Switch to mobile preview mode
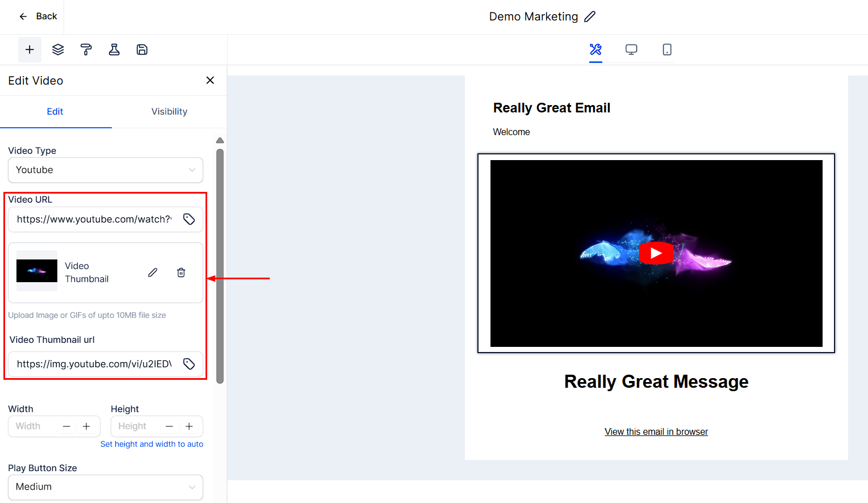 [x=667, y=50]
